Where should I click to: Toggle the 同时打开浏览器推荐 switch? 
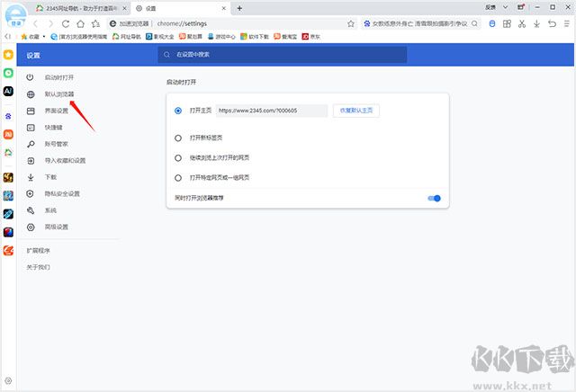434,198
